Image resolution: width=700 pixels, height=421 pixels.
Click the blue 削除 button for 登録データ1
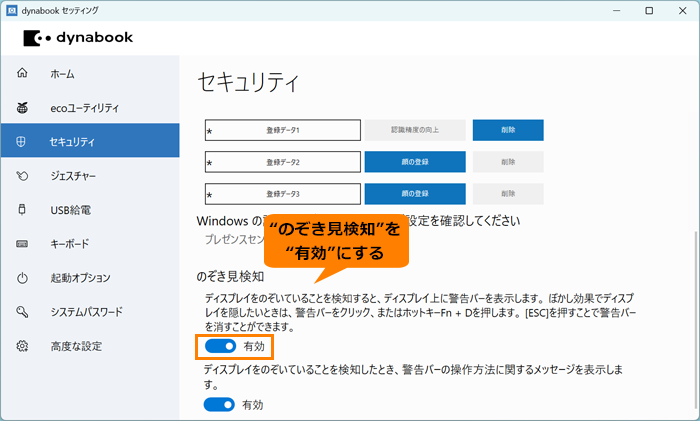(x=508, y=130)
